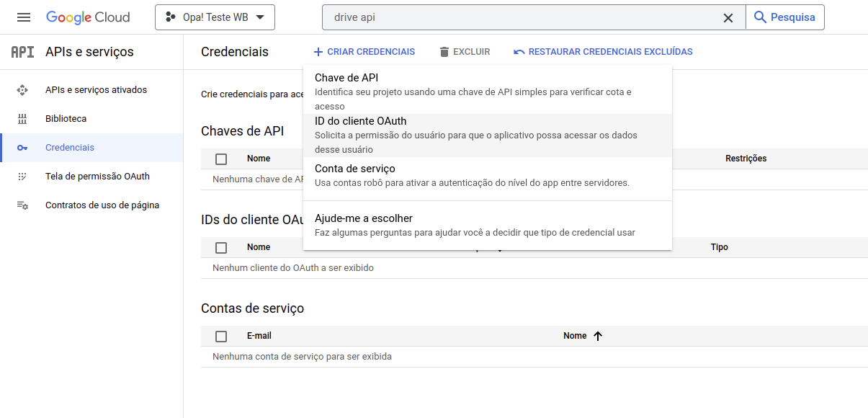Open Biblioteca in sidebar
The height and width of the screenshot is (418, 868).
pos(91,119)
